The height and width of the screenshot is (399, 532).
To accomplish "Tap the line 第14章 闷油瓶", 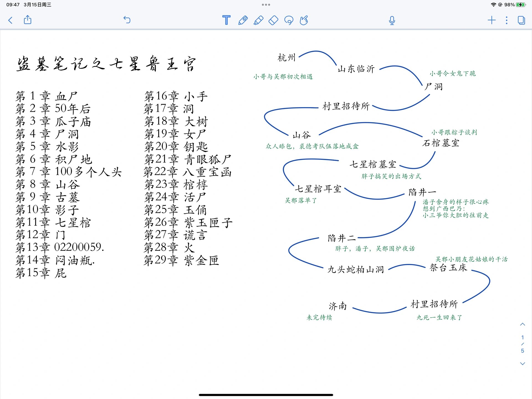I will 55,260.
